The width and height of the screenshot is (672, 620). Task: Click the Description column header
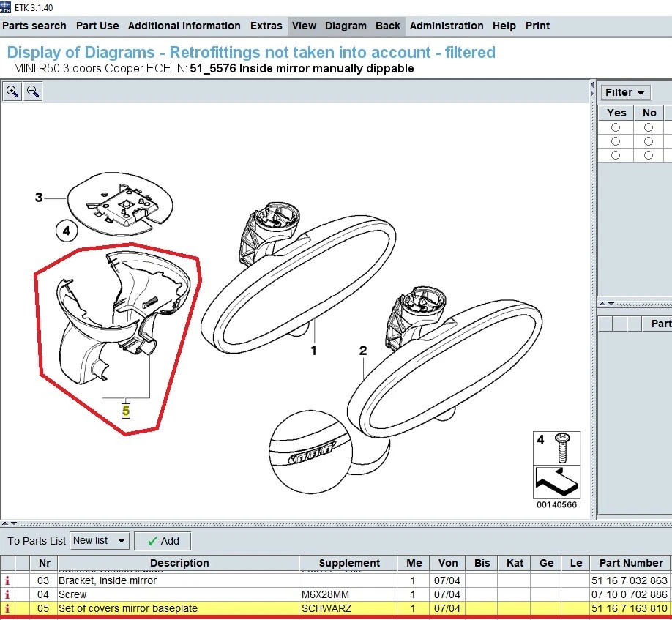(x=179, y=563)
